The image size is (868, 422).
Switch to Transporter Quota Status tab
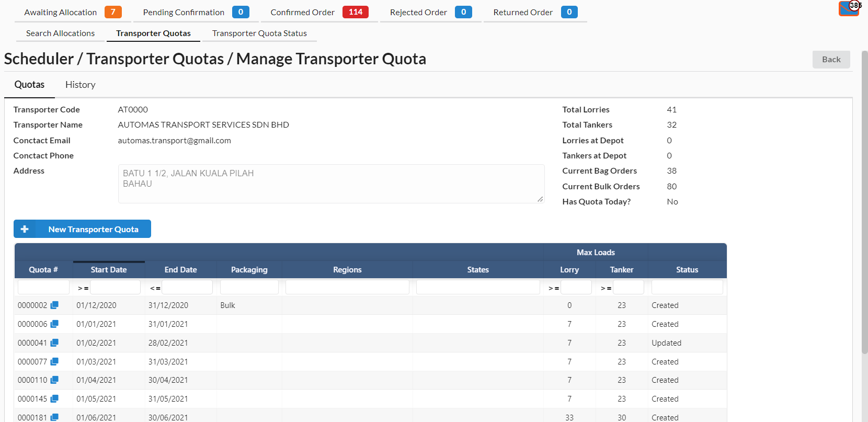coord(259,33)
